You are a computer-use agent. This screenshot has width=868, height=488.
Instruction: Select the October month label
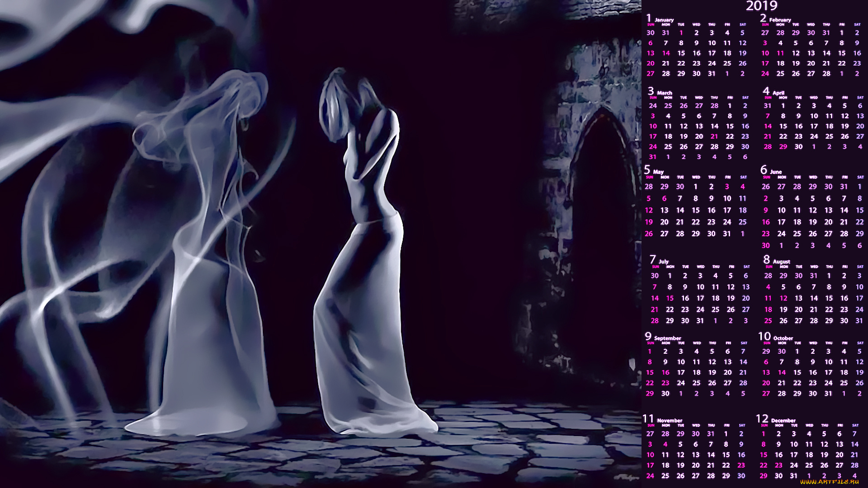coord(783,338)
